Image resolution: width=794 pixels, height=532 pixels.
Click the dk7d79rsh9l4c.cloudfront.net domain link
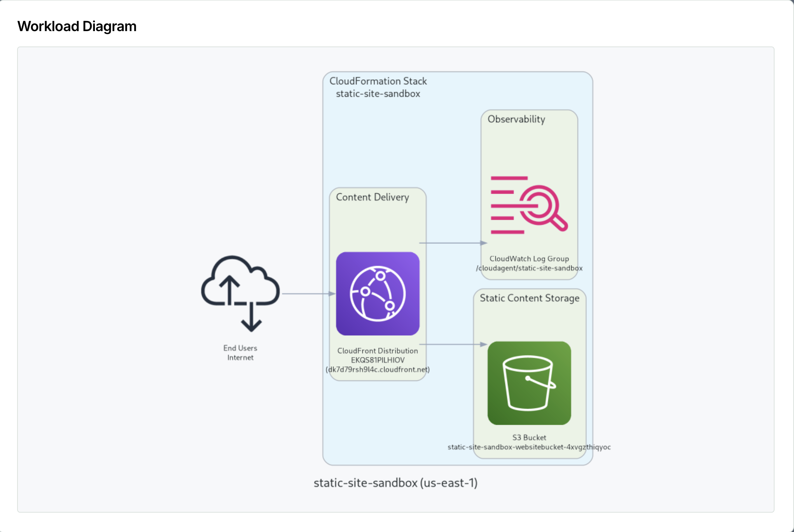tap(378, 369)
